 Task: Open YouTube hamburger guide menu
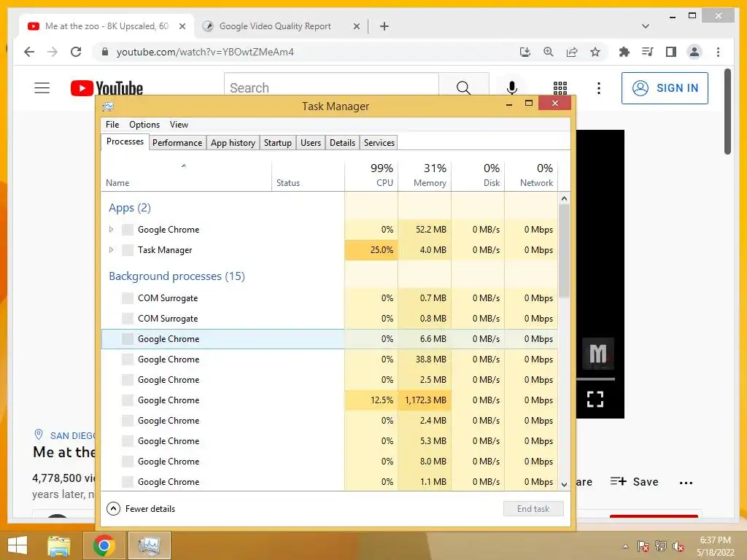(42, 87)
